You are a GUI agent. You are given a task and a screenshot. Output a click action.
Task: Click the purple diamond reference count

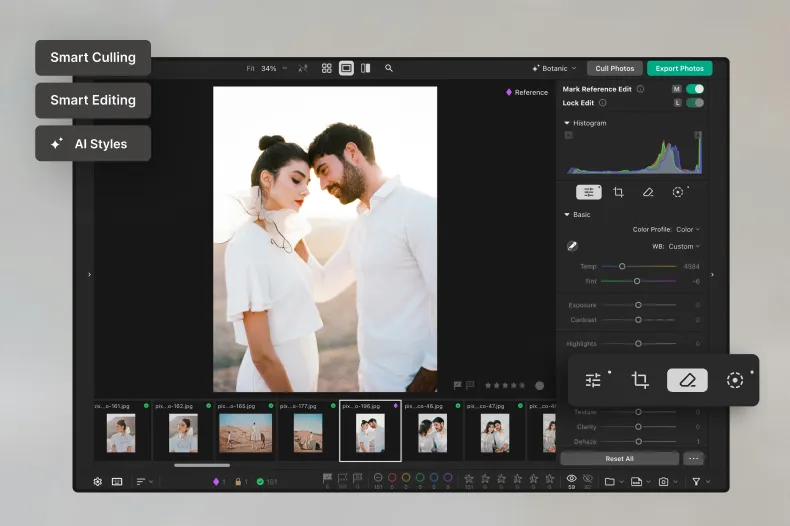219,482
